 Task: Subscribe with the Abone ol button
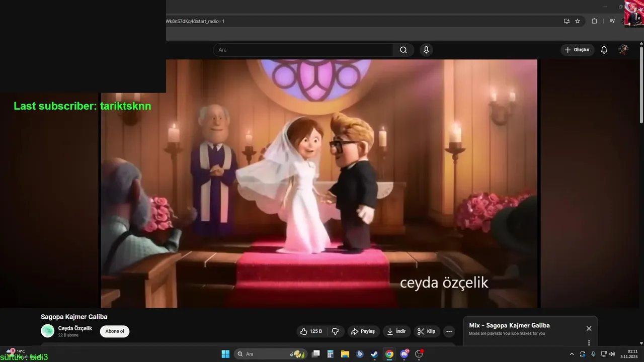point(115,331)
